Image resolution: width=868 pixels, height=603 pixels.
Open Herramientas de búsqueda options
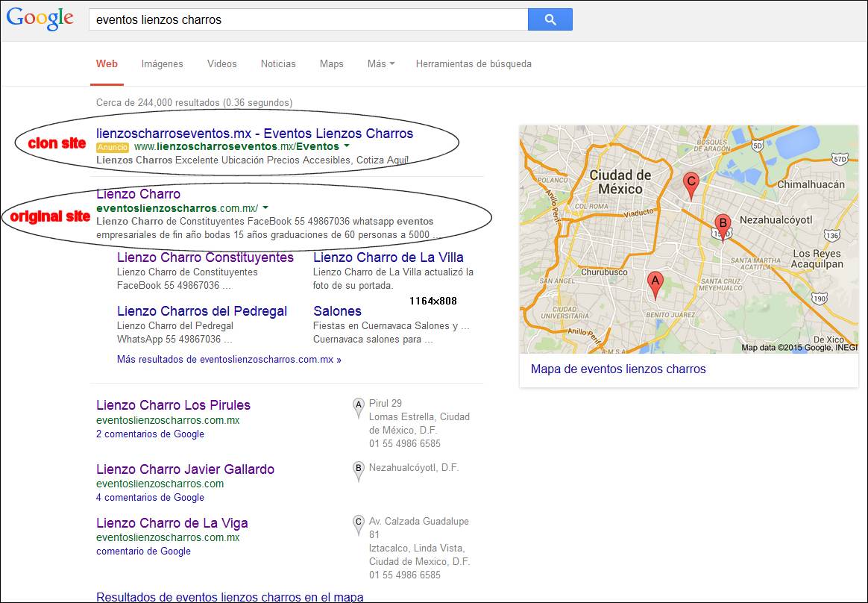click(474, 63)
